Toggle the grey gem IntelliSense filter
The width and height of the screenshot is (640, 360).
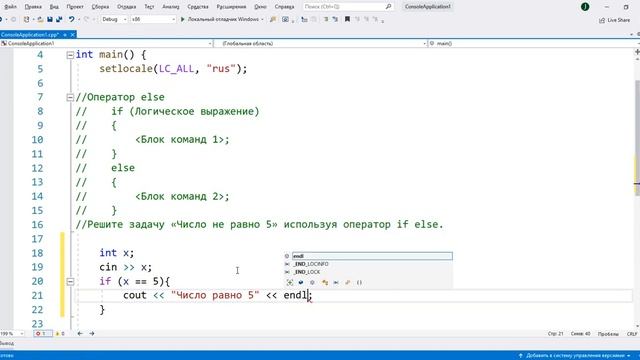tap(312, 282)
